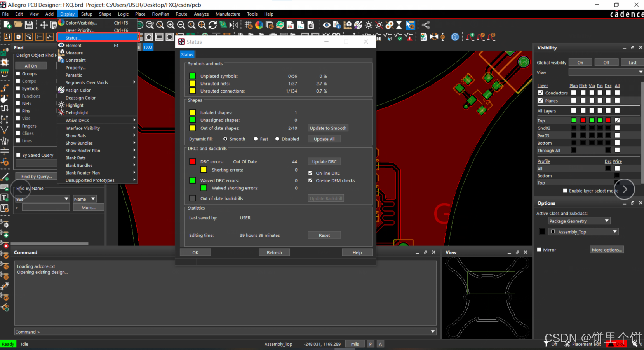644x350 pixels.
Task: Open the Assembly_Top subclass dropdown
Action: pyautogui.click(x=583, y=232)
